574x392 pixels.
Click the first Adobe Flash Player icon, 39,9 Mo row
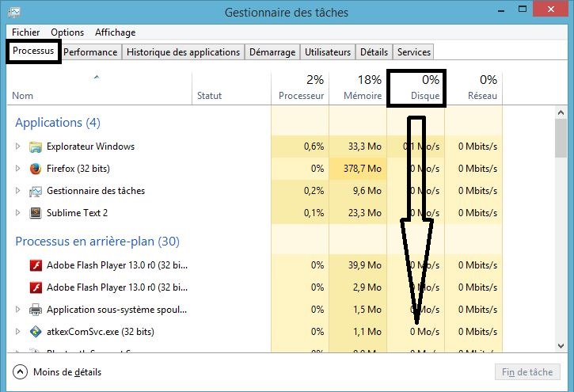coord(36,265)
